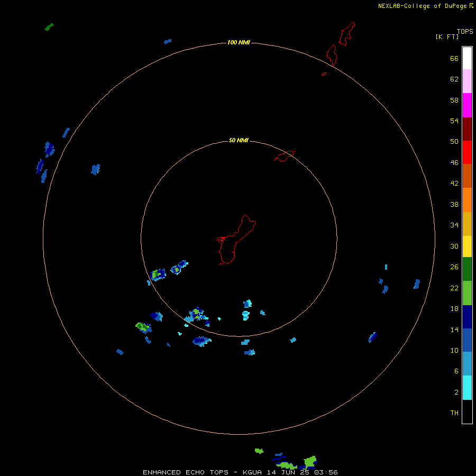Image resolution: width=476 pixels, height=476 pixels.
Task: Click the yellow swatch between 30 and 34
Action: pyautogui.click(x=467, y=246)
